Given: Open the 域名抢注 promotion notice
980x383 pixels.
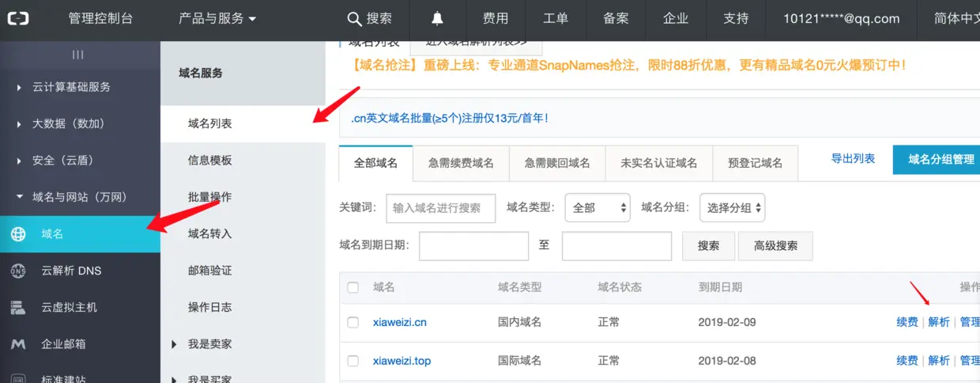Looking at the screenshot, I should pyautogui.click(x=629, y=66).
